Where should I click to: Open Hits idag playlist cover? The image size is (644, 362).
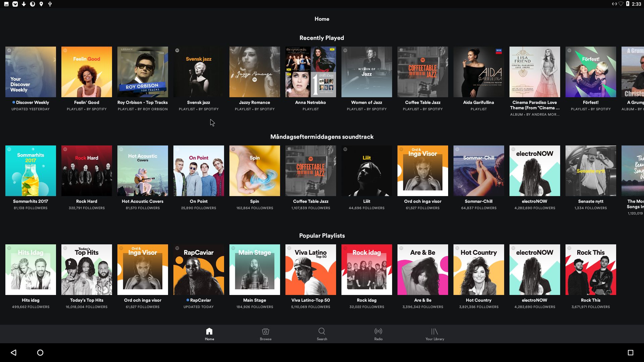point(31,269)
